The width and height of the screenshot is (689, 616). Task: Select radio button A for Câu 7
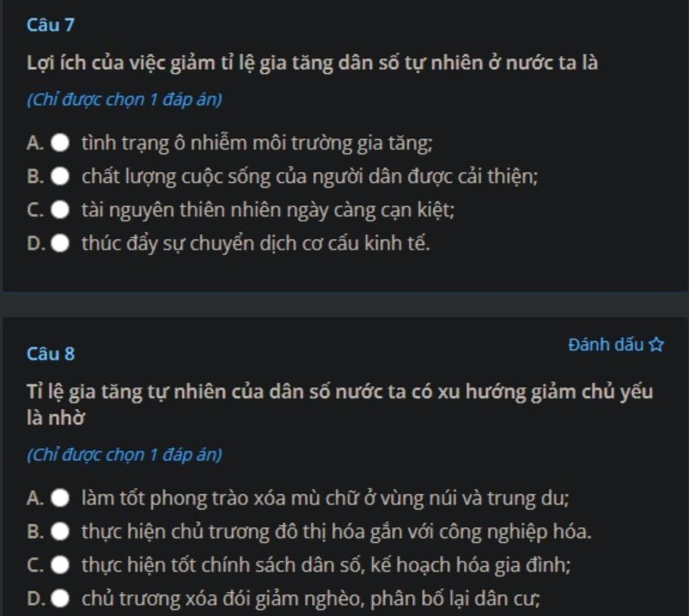(61, 143)
